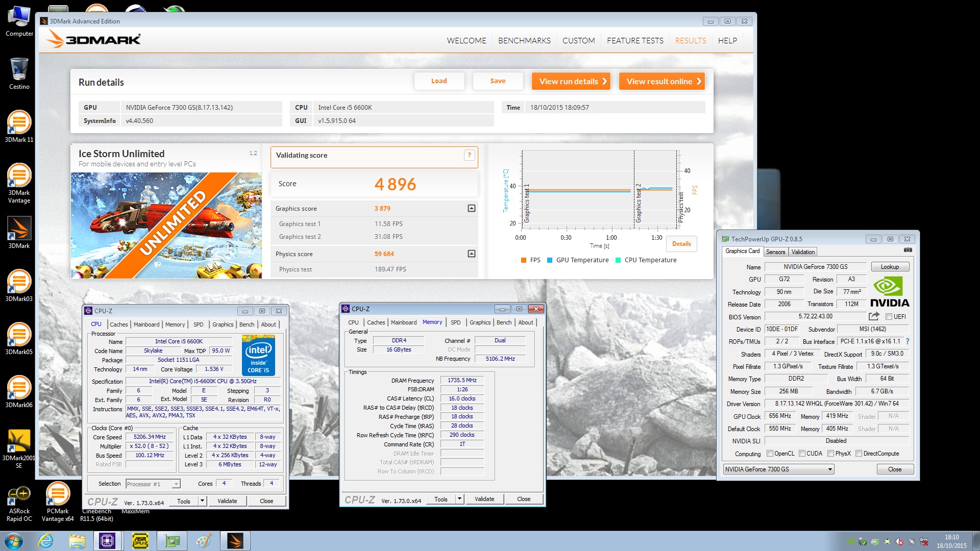Click View result online button
This screenshot has height=551, width=980.
click(x=662, y=81)
